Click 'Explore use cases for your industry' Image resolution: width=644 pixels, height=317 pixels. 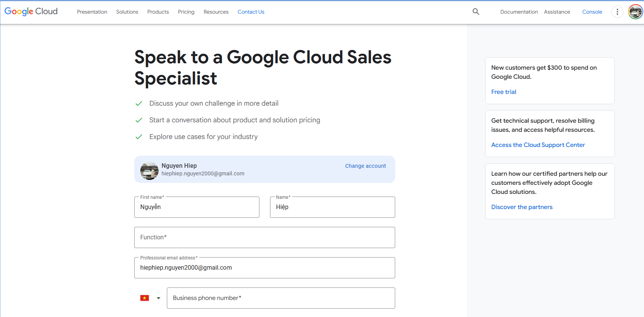(x=204, y=137)
